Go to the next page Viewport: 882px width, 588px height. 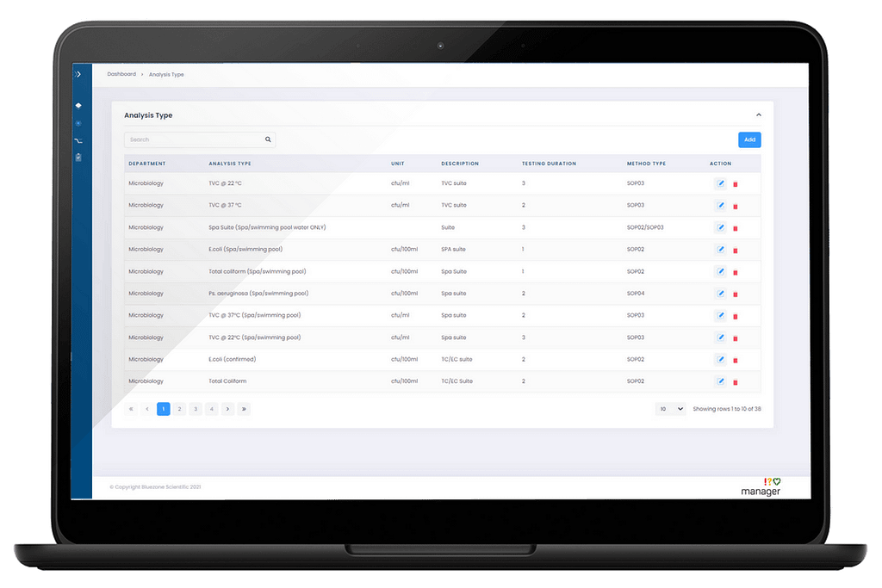coord(227,409)
